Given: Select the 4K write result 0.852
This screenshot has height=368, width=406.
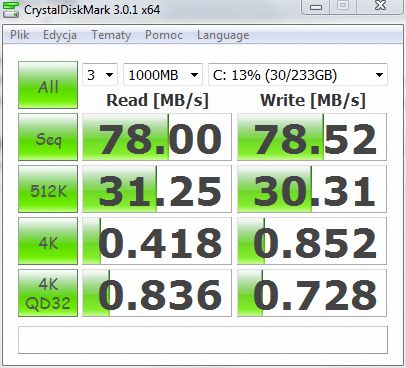Looking at the screenshot, I should [x=312, y=241].
